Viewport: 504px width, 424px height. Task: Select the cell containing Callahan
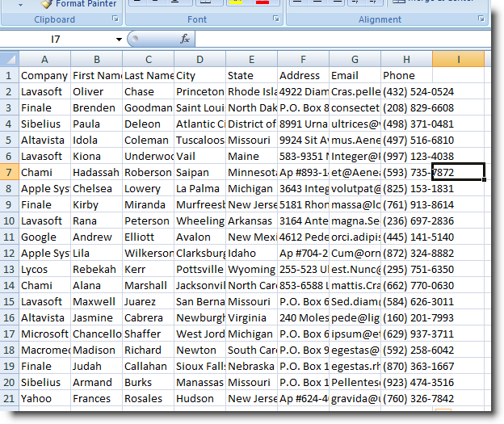tap(148, 366)
